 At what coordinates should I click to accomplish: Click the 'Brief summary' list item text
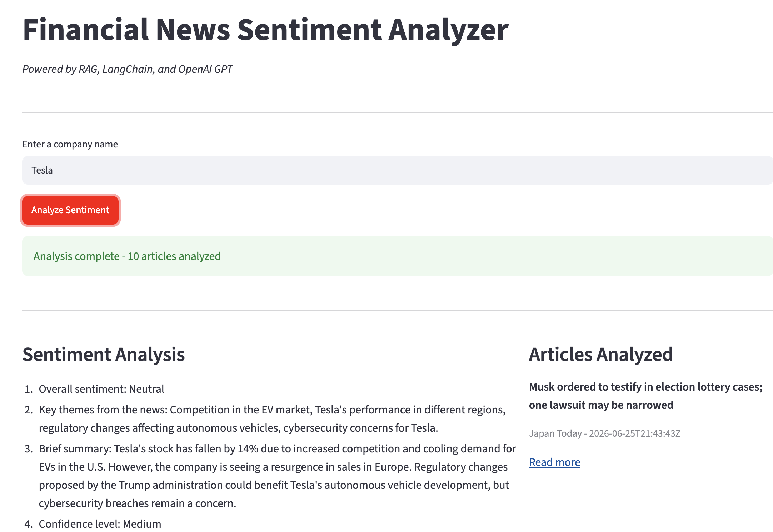tap(277, 476)
